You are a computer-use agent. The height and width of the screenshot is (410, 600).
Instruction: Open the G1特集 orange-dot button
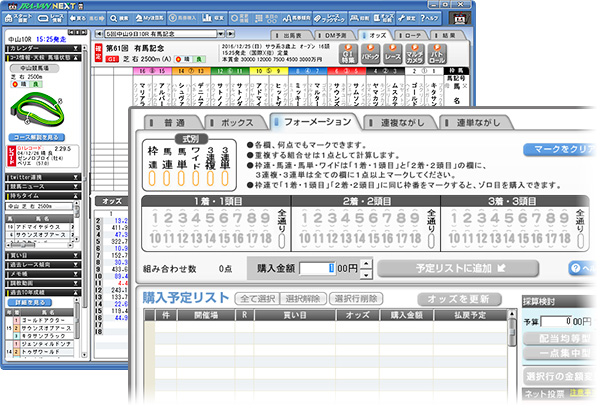[x=348, y=54]
